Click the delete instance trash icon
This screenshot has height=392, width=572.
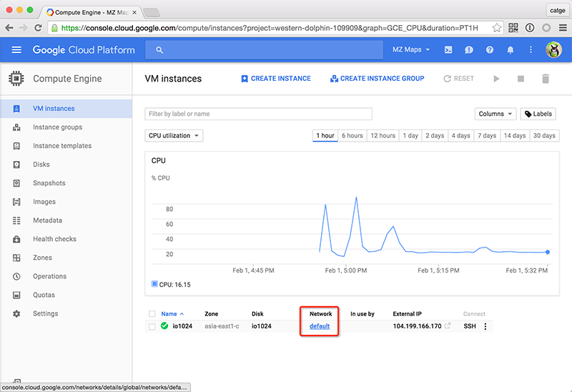pyautogui.click(x=546, y=79)
